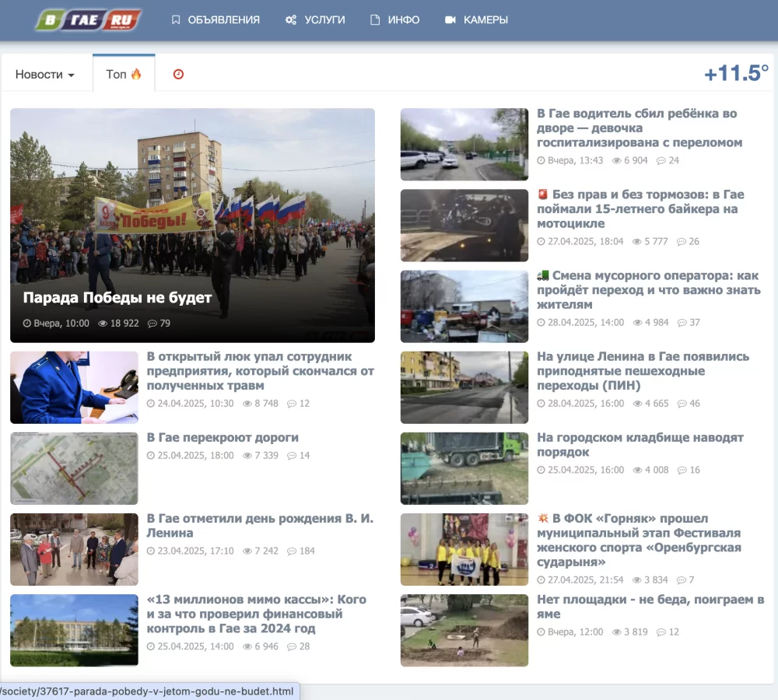
Task: Click the date 27.04.2025, 21:54
Action: pyautogui.click(x=585, y=580)
